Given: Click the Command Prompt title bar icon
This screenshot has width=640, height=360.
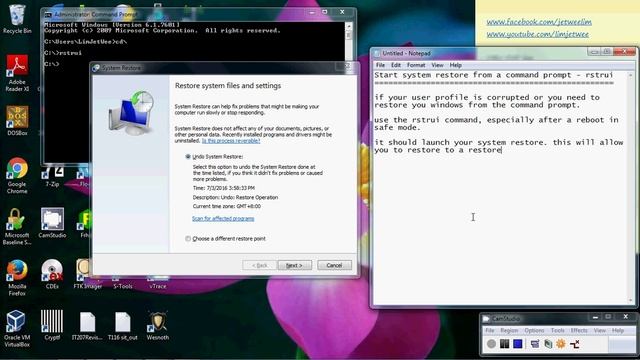Looking at the screenshot, I should (x=48, y=15).
